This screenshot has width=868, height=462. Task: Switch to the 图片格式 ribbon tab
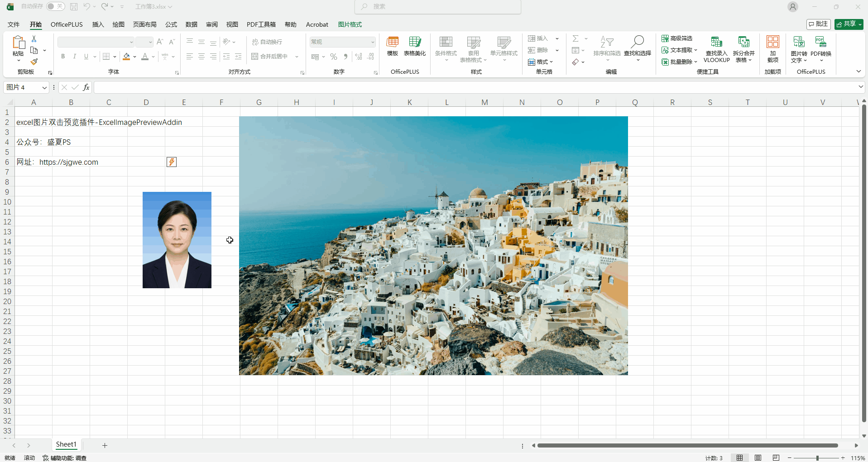[x=350, y=24]
